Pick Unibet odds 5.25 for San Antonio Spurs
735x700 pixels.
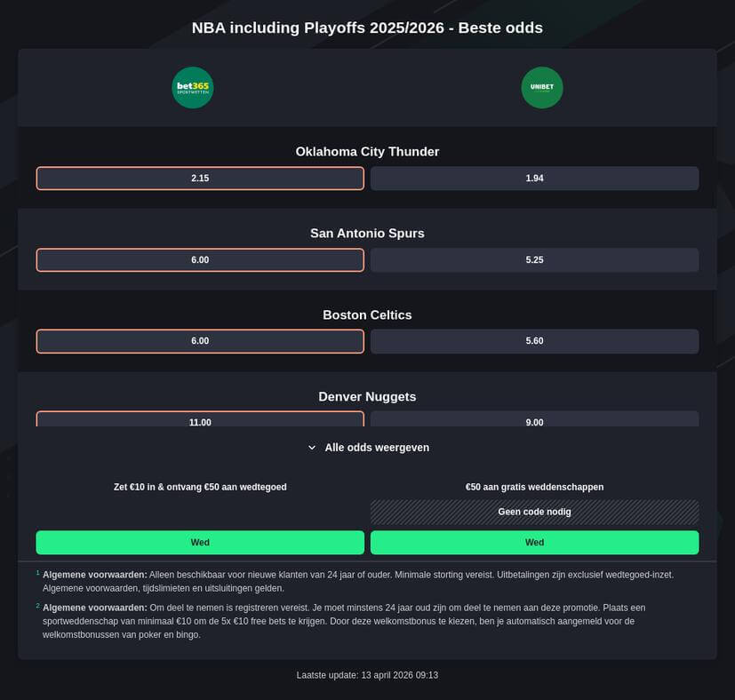534,259
